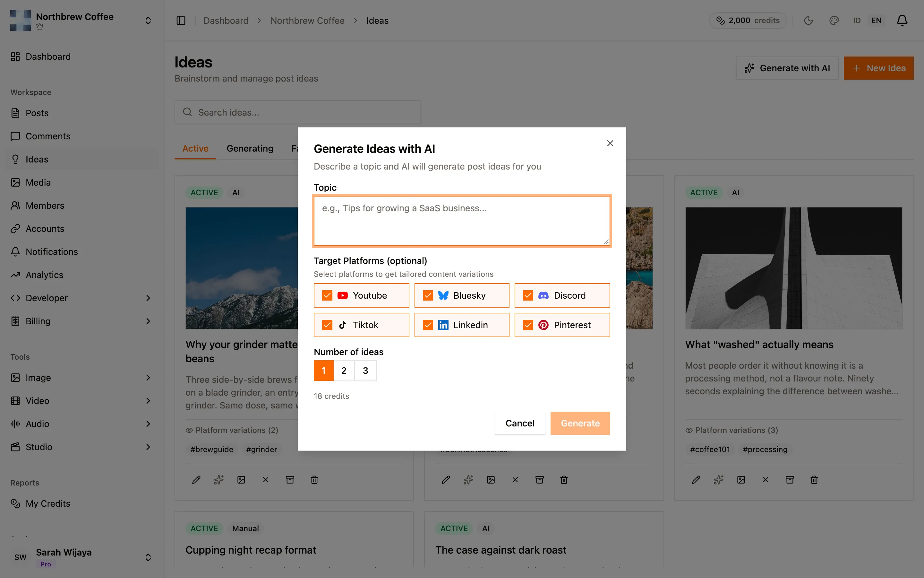924x578 pixels.
Task: Click X icon on middle idea card
Action: tap(516, 480)
